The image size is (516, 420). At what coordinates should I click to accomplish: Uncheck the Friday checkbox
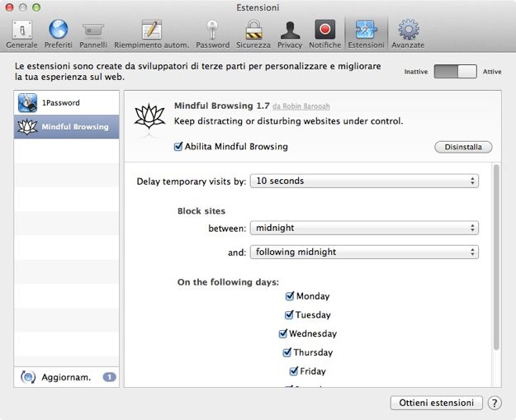[x=293, y=371]
